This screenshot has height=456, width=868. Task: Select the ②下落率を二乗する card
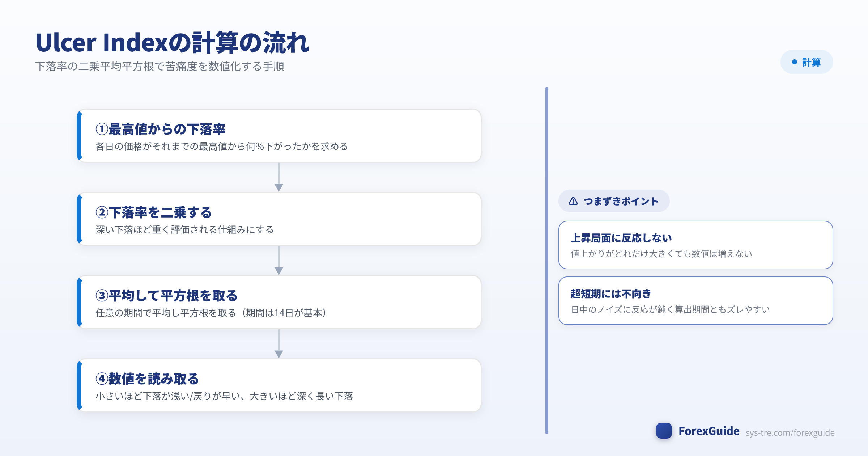(x=279, y=219)
